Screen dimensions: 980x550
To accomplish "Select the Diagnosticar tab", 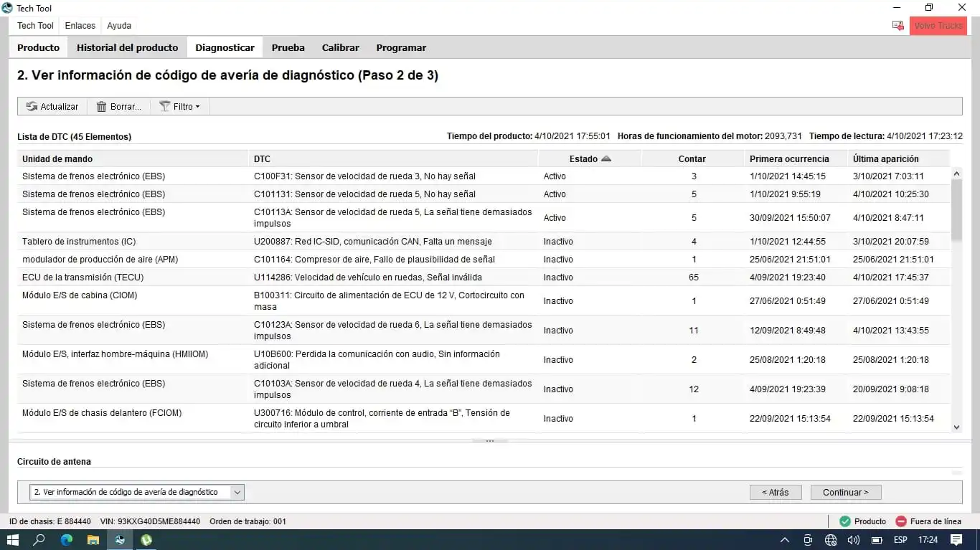I will point(225,47).
